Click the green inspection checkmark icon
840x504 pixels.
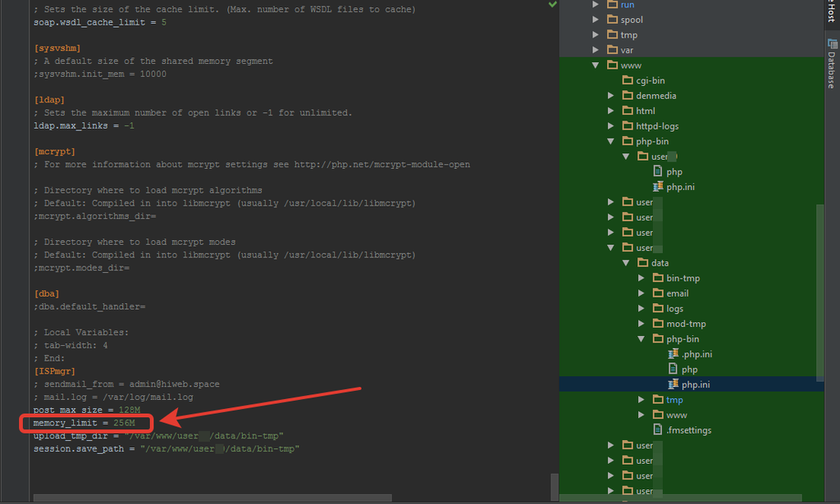[552, 4]
